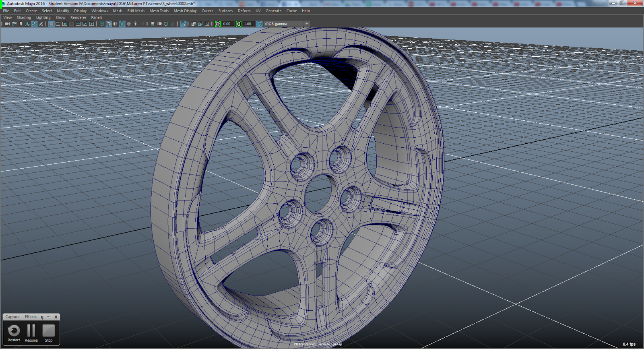The image size is (644, 349).
Task: Click the Resolution Gate icon
Action: tap(64, 24)
